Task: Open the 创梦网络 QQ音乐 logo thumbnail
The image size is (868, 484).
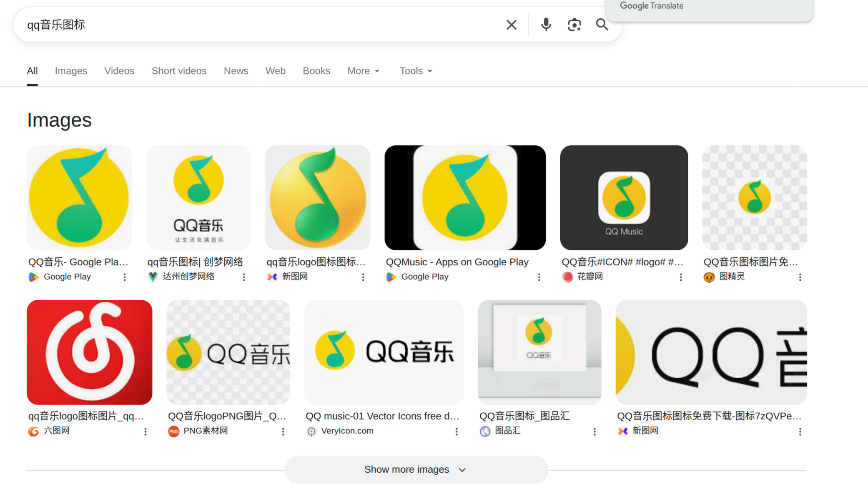Action: pyautogui.click(x=198, y=197)
